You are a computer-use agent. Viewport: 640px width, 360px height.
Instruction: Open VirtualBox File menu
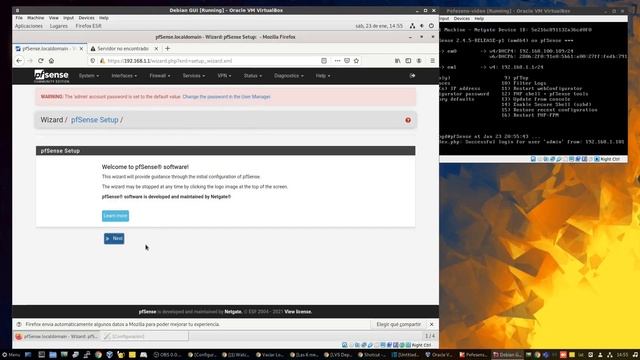(x=19, y=18)
